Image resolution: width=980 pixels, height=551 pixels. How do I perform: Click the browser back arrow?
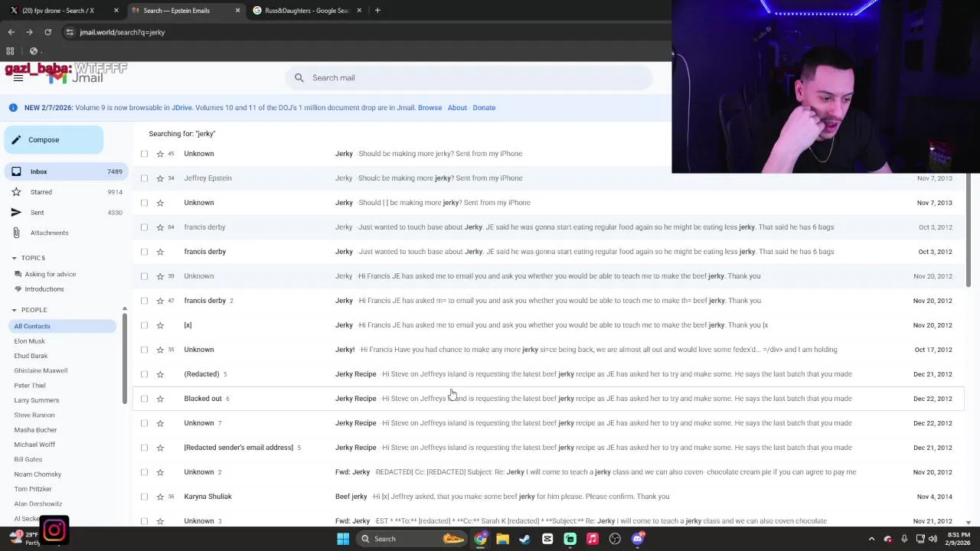pos(11,32)
